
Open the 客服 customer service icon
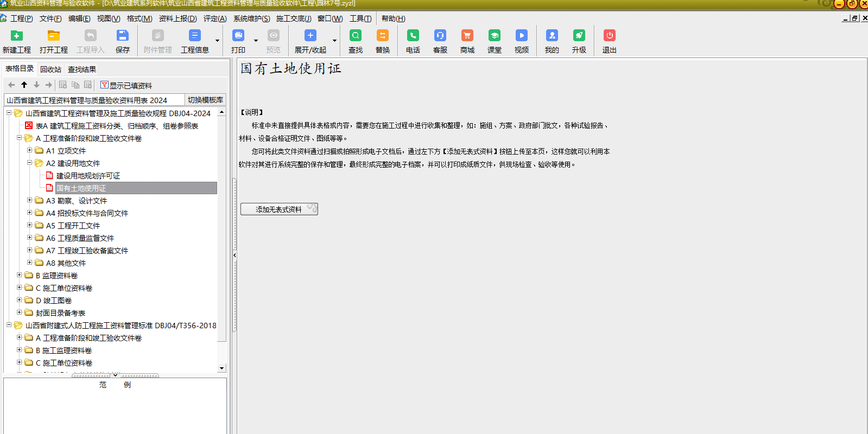[440, 36]
